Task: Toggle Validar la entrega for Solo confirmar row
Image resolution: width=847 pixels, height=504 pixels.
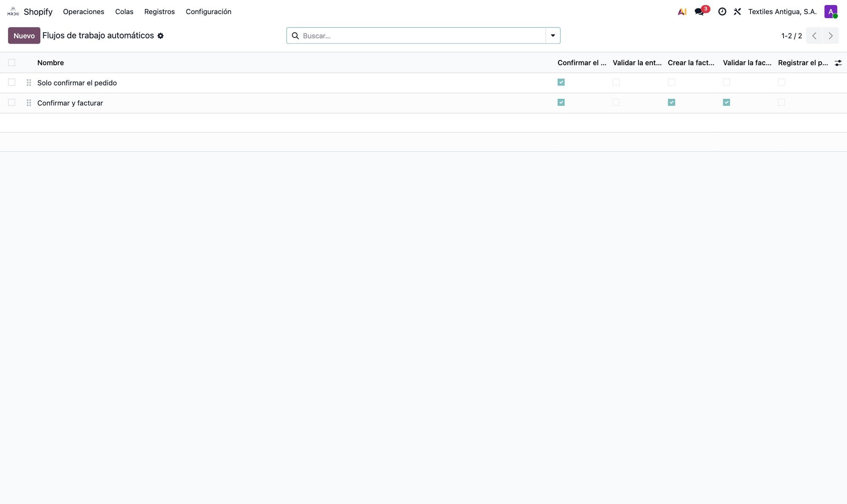Action: click(616, 82)
